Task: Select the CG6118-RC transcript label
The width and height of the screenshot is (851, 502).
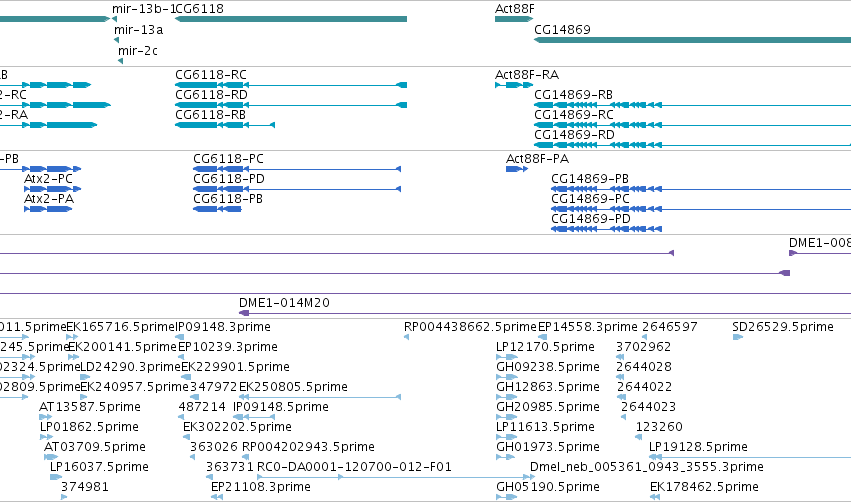Action: (x=211, y=75)
